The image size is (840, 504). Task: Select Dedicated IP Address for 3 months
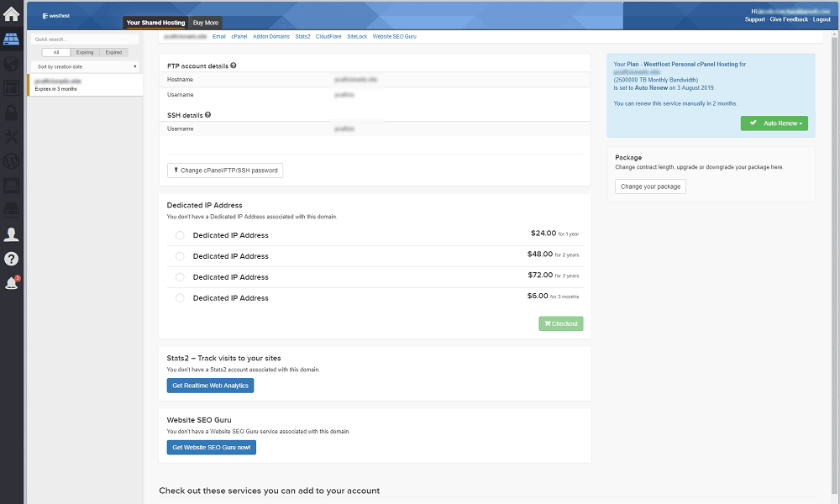(x=180, y=298)
